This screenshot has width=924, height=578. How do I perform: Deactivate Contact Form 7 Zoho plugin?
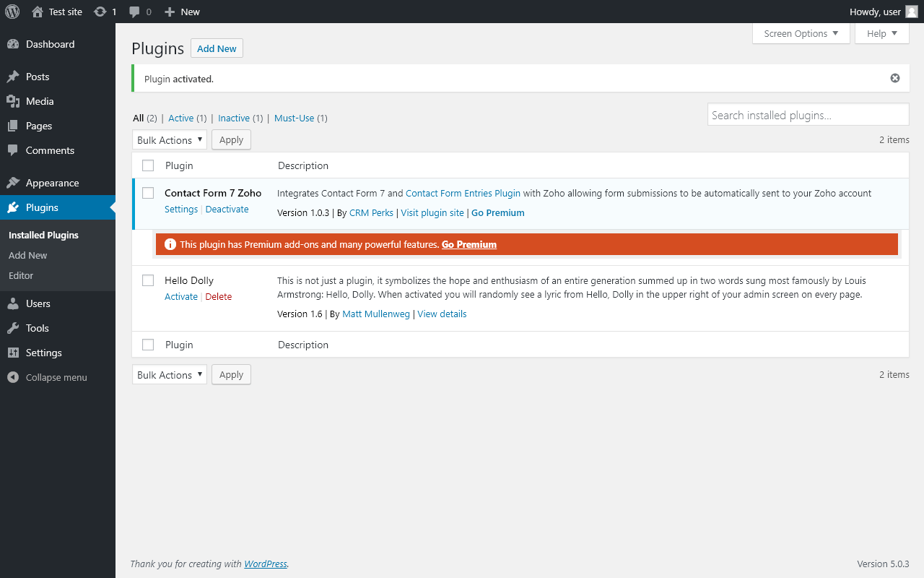pyautogui.click(x=227, y=209)
